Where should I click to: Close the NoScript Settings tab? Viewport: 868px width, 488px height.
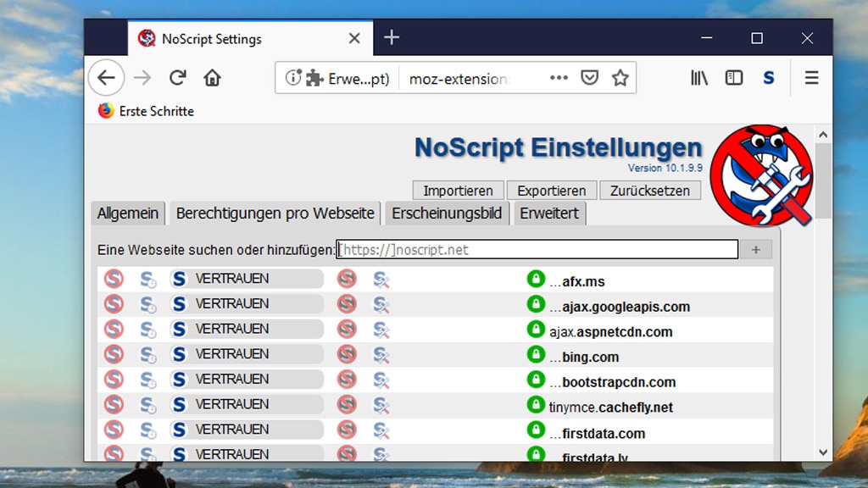(x=354, y=38)
